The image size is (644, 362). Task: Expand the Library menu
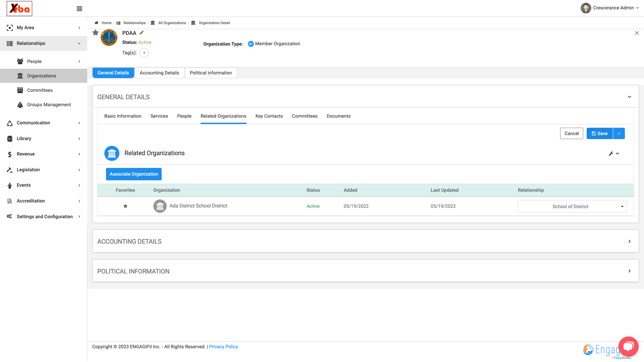point(44,138)
